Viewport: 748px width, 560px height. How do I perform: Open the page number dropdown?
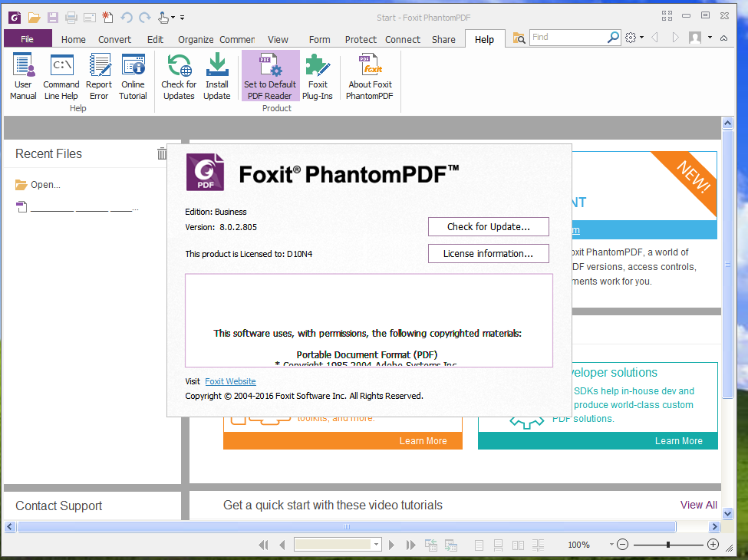[x=377, y=544]
